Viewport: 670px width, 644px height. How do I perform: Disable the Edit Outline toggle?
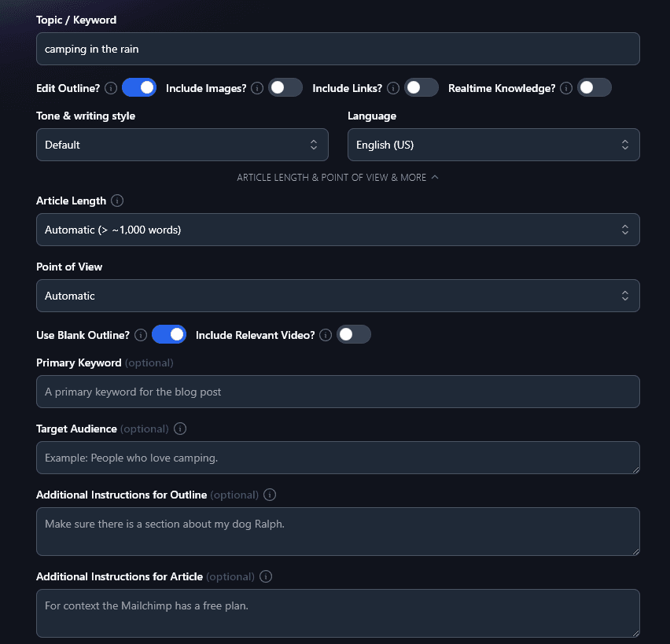(139, 87)
